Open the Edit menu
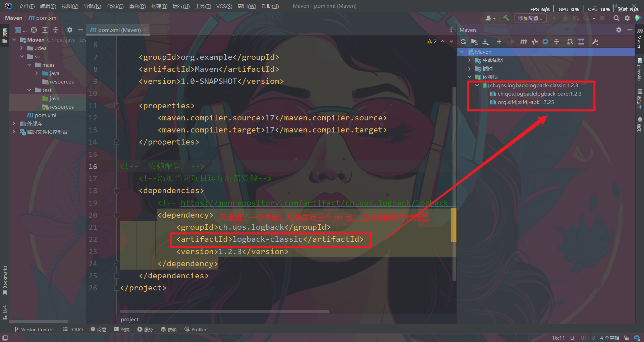 pyautogui.click(x=48, y=6)
